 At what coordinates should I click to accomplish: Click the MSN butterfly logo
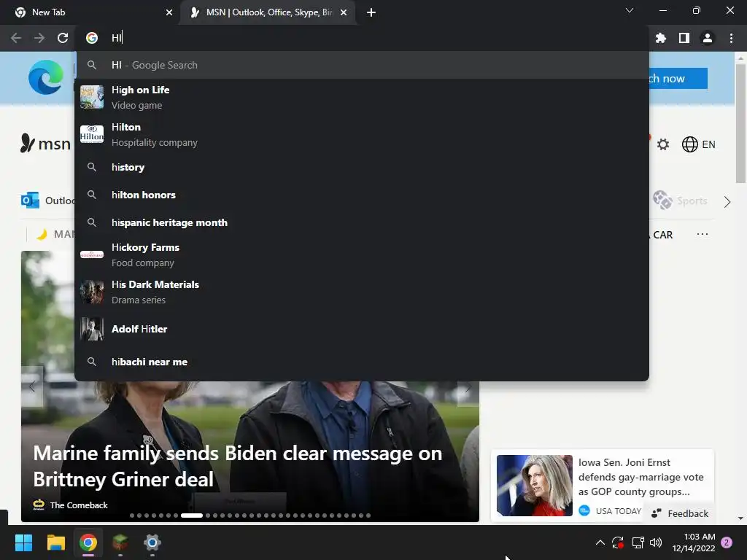coord(27,144)
